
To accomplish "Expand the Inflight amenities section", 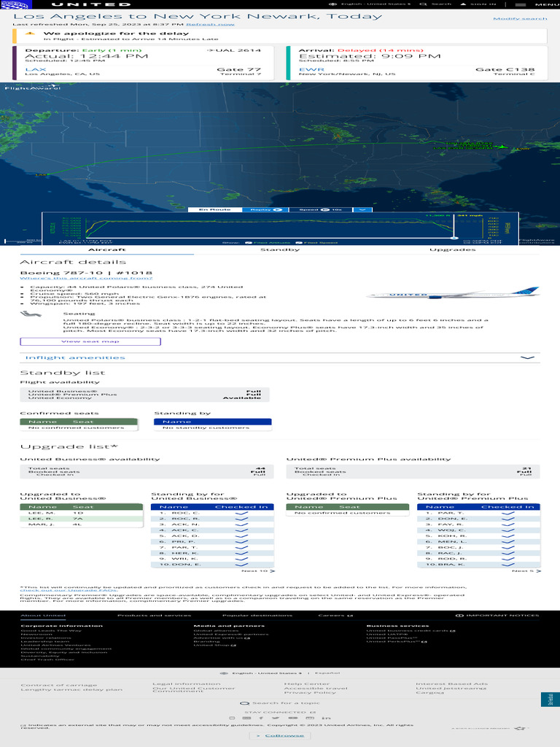I will coord(280,357).
